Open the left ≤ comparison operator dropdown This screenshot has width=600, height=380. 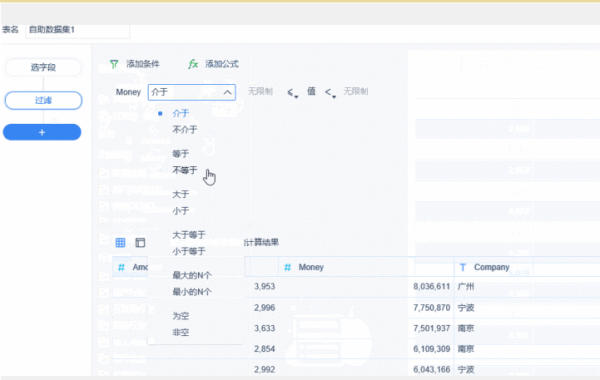pos(292,93)
